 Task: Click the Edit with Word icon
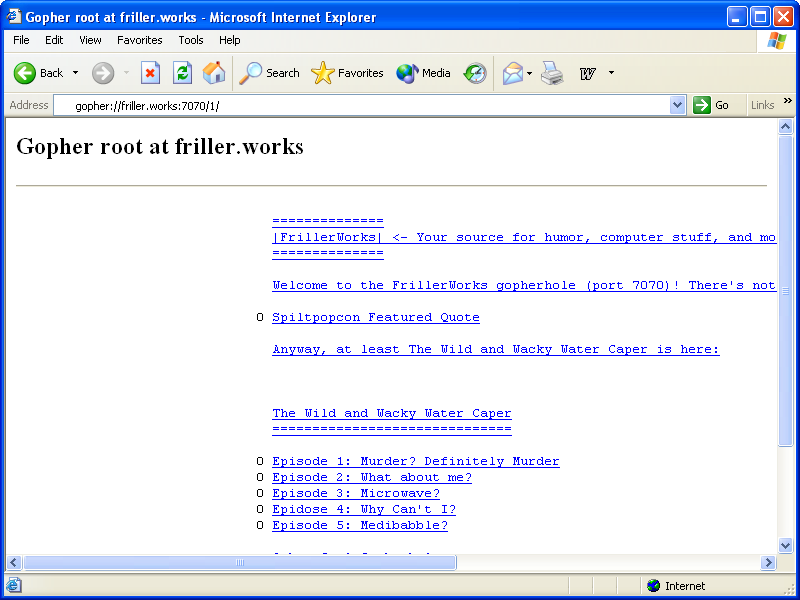tap(588, 74)
